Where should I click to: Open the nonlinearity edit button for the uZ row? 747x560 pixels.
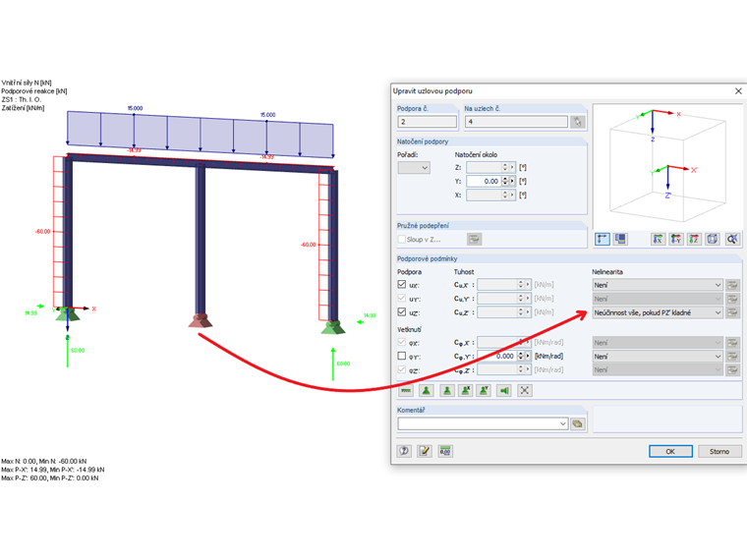(732, 312)
